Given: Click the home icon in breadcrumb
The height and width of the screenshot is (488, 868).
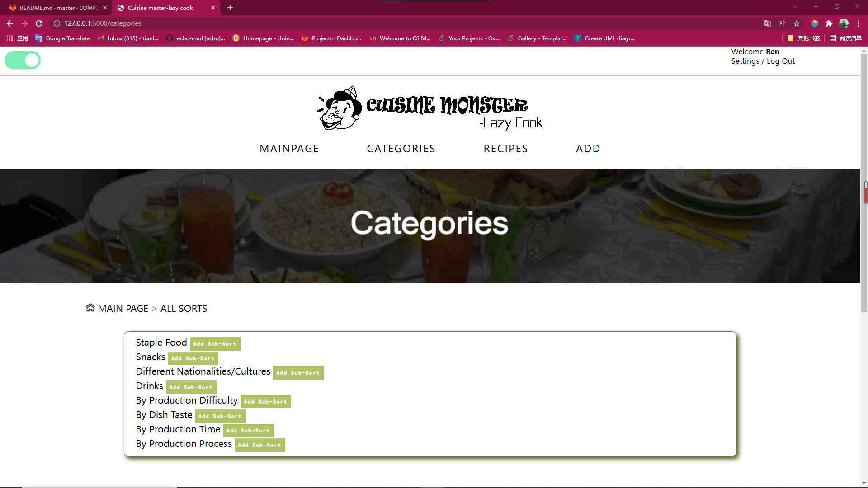Looking at the screenshot, I should tap(90, 308).
